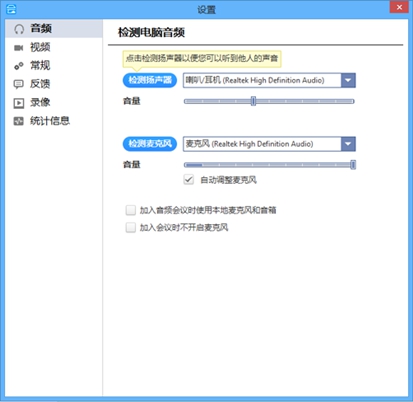Enable 加入音频会议时使用本地麦克风和音箱 checkbox

[x=131, y=210]
